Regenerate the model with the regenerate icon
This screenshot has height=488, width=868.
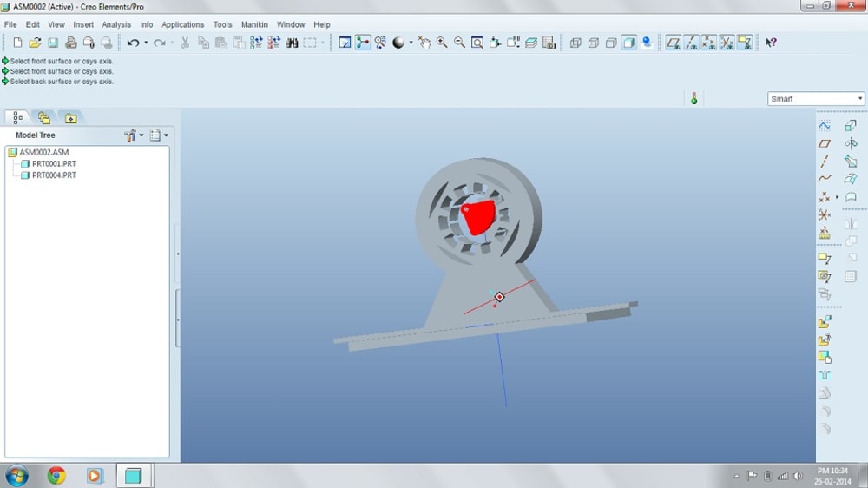pyautogui.click(x=256, y=43)
